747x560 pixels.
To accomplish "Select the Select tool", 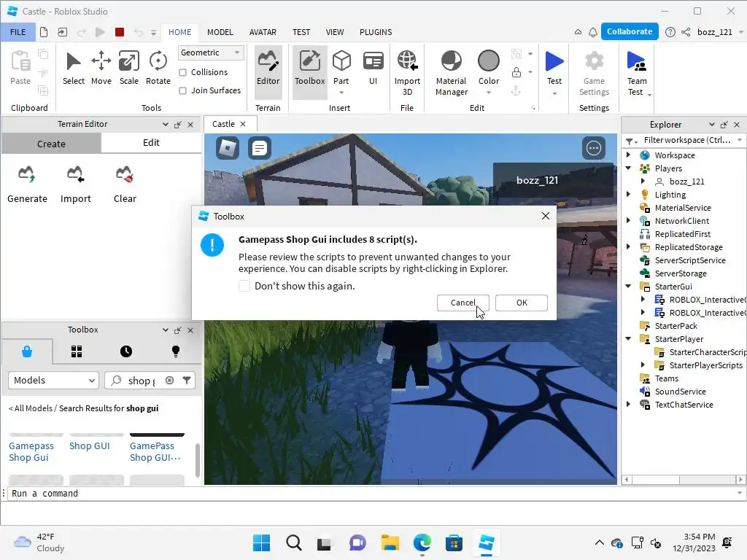I will (74, 69).
